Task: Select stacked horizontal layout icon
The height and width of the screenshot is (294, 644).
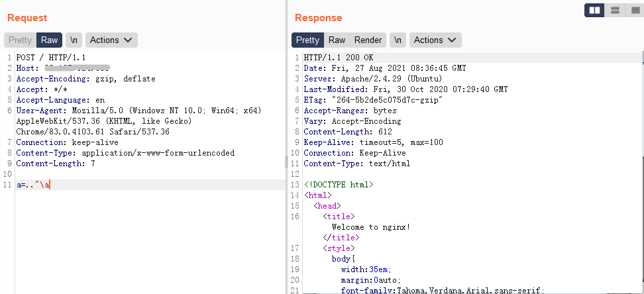Action: 615,11
